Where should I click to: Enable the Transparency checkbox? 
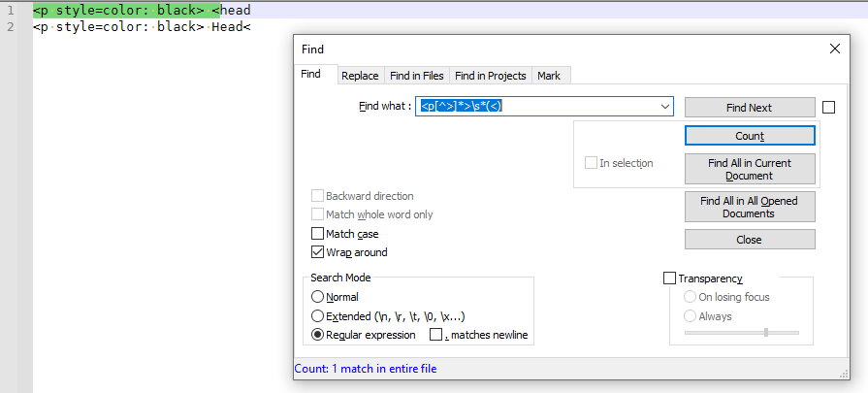tap(669, 278)
